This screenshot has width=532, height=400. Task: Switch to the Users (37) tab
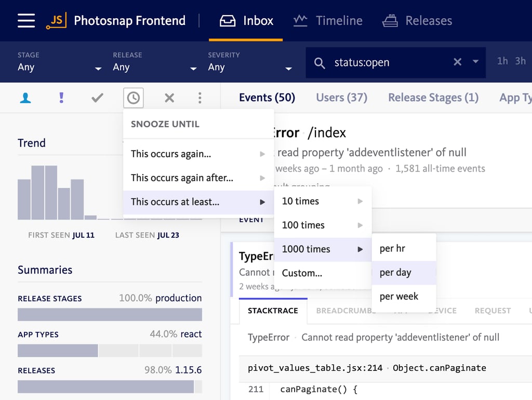tap(341, 98)
